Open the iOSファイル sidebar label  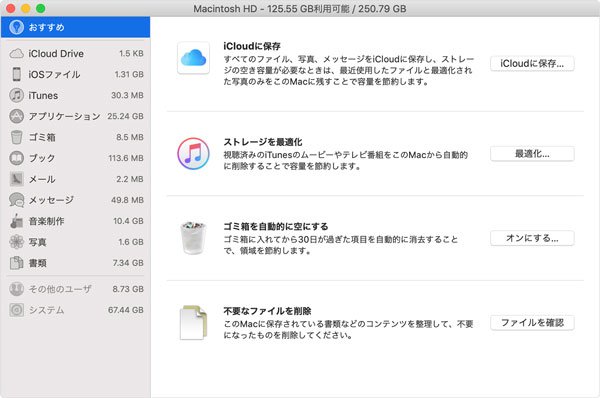(54, 74)
